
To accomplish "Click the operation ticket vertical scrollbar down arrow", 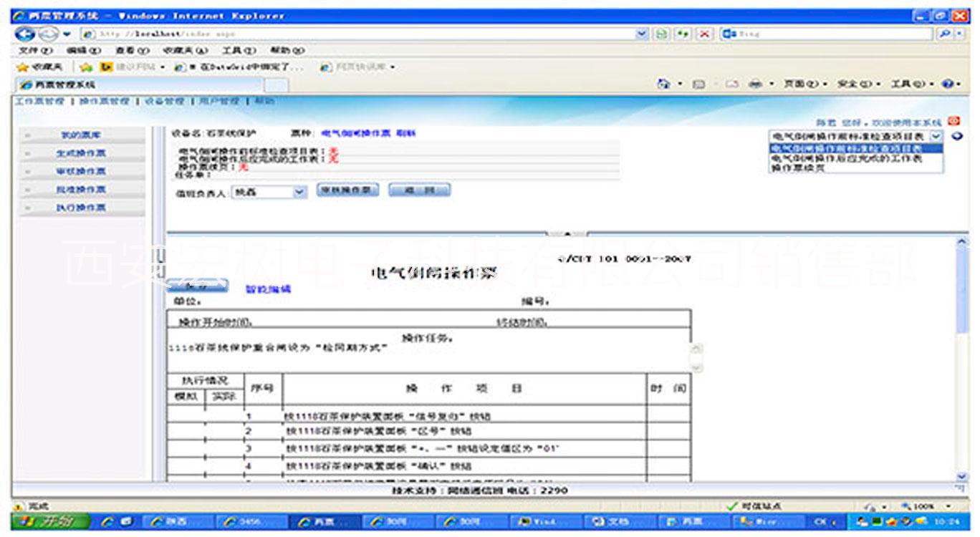I will [962, 476].
